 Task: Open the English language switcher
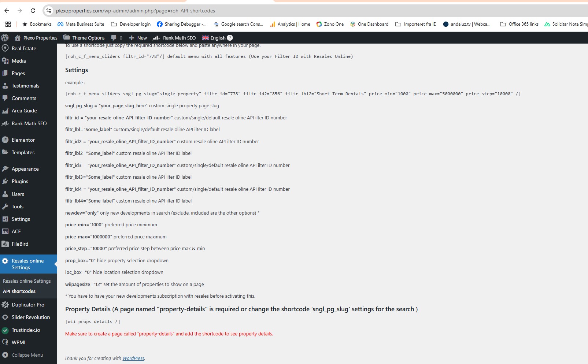pos(214,38)
